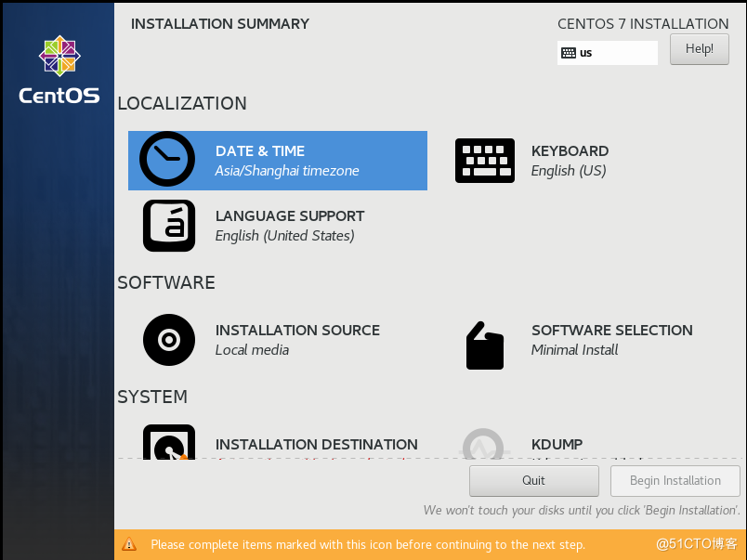The width and height of the screenshot is (747, 560).
Task: Select the INSTALLATION DESTINATION entry
Action: click(x=316, y=444)
